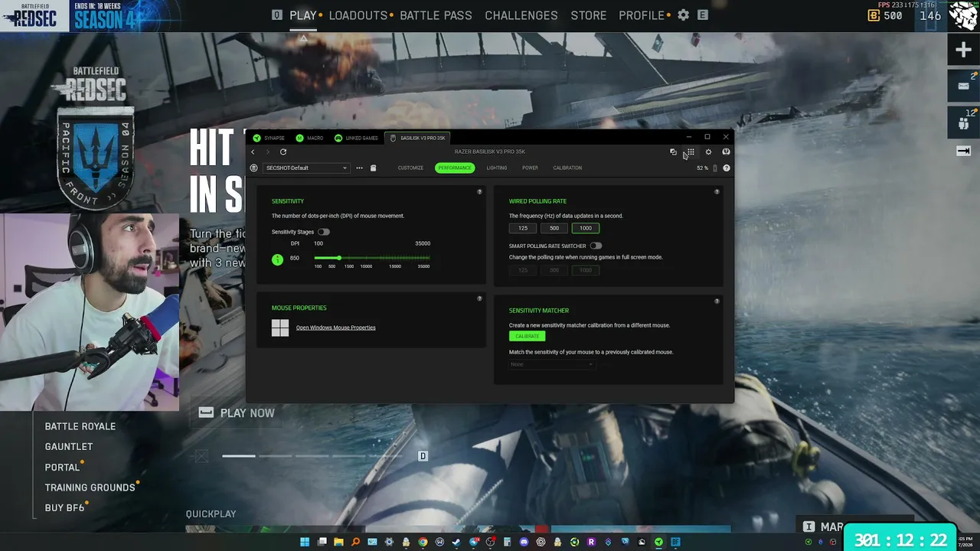The height and width of the screenshot is (551, 980).
Task: Open Windows Mouse Properties link
Action: coord(335,328)
